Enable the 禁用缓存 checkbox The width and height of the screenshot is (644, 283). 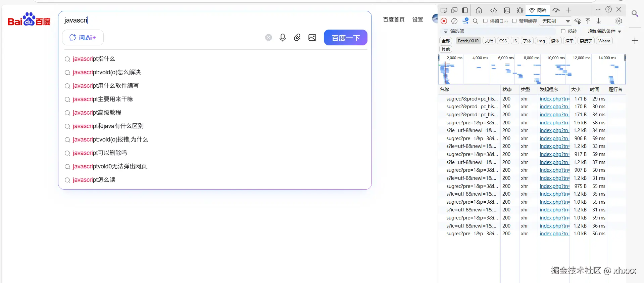pyautogui.click(x=514, y=21)
